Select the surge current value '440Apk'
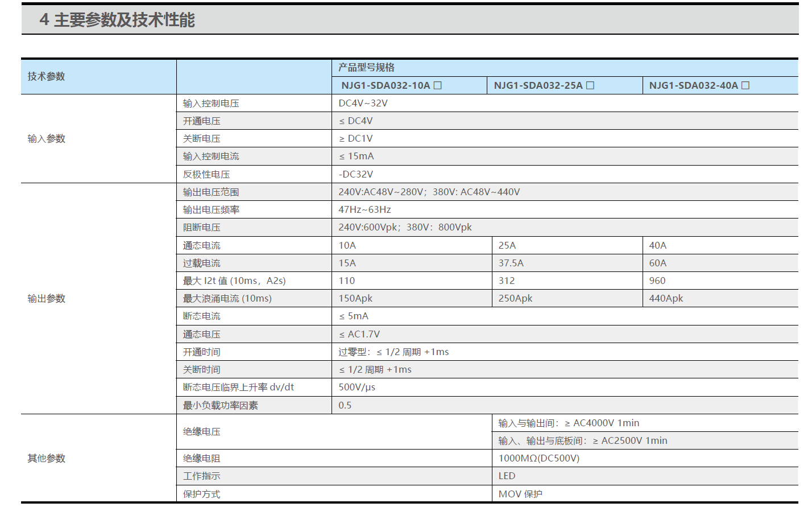 [x=666, y=298]
